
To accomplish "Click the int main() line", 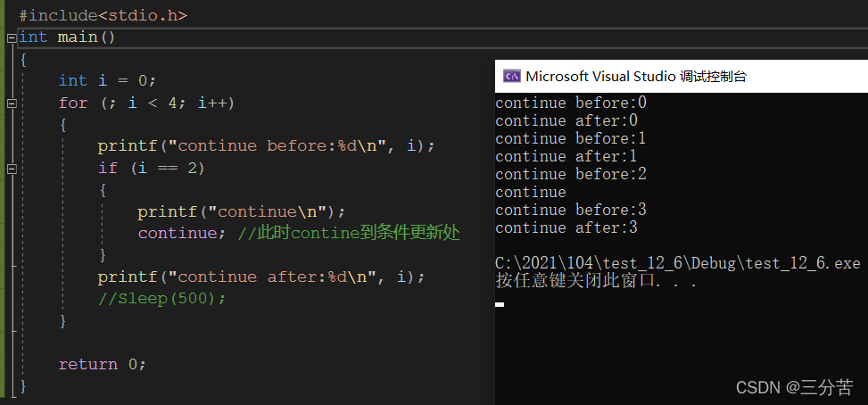I will click(x=67, y=37).
